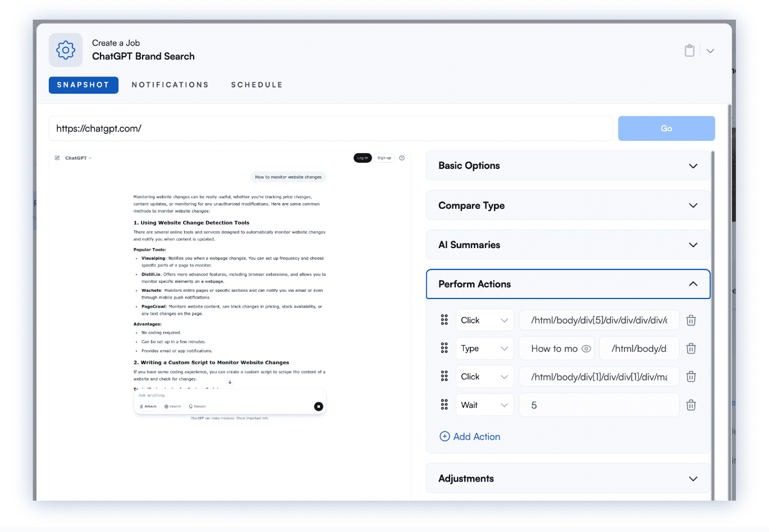Collapse the Perform Actions section
The width and height of the screenshot is (769, 532).
(568, 284)
